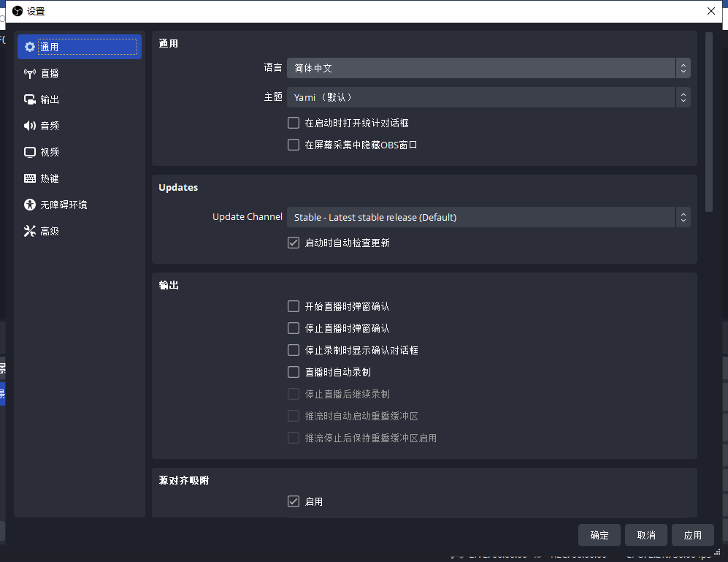Viewport: 728px width, 562px height.
Task: Toggle 在屏幕采集中隐藏OBS窗口 checkbox
Action: tap(294, 145)
